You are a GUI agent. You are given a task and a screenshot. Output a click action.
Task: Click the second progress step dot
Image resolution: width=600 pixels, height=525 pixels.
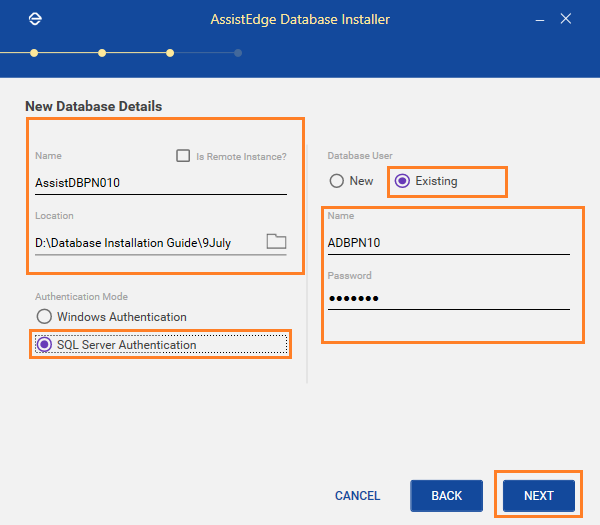102,53
